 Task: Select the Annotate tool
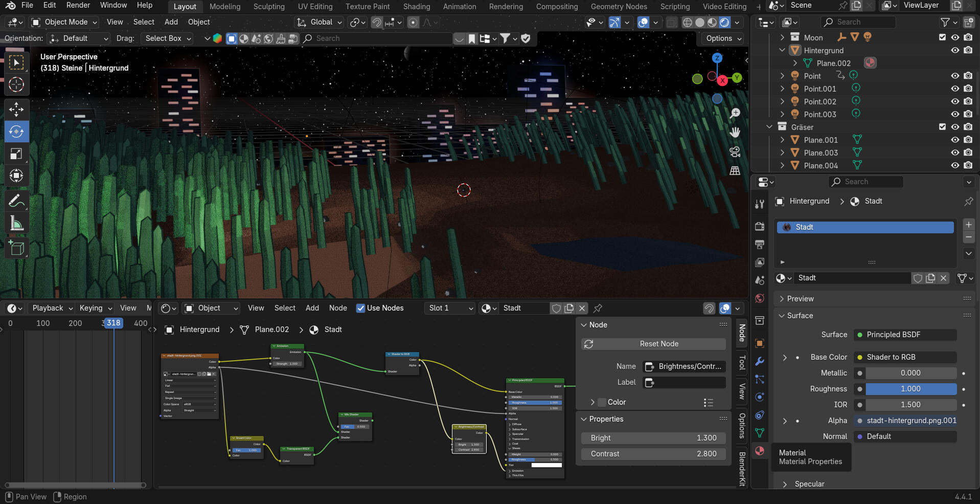click(16, 201)
